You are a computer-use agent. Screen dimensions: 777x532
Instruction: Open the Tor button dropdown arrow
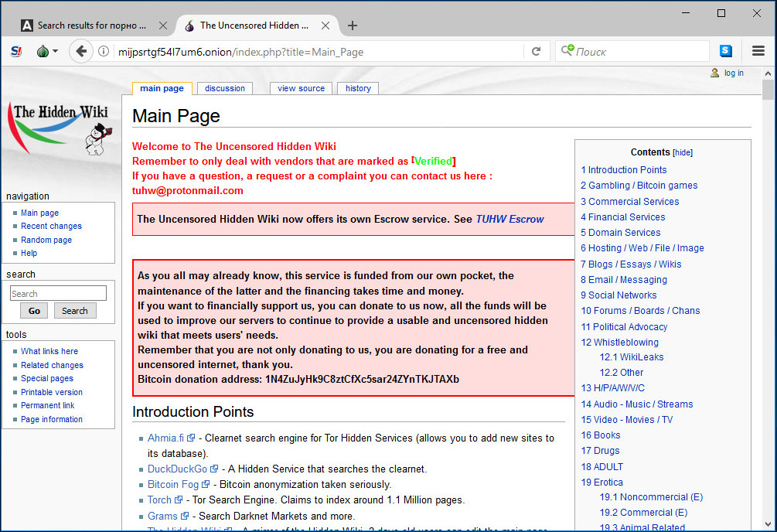coord(56,52)
